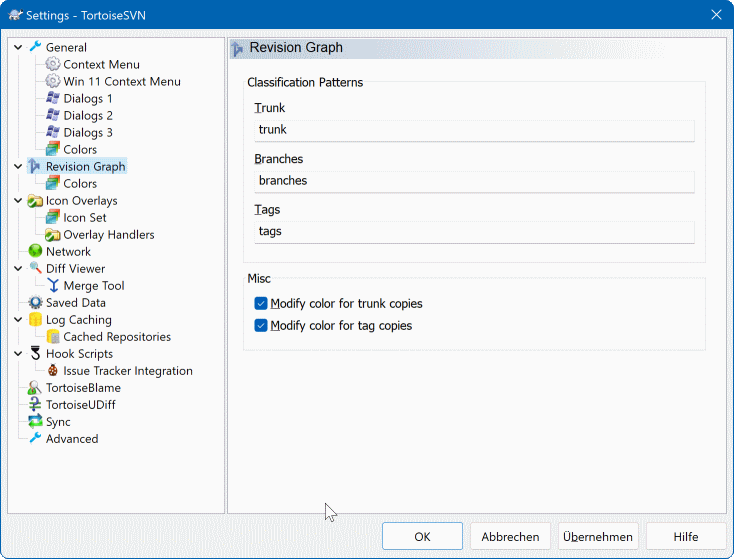Viewport: 734px width, 559px height.
Task: Click the Network globe icon
Action: coord(35,251)
